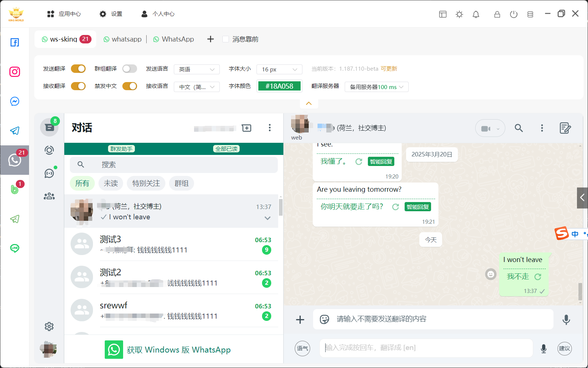
Task: Disable the 发送翻译 toggle
Action: (x=78, y=68)
